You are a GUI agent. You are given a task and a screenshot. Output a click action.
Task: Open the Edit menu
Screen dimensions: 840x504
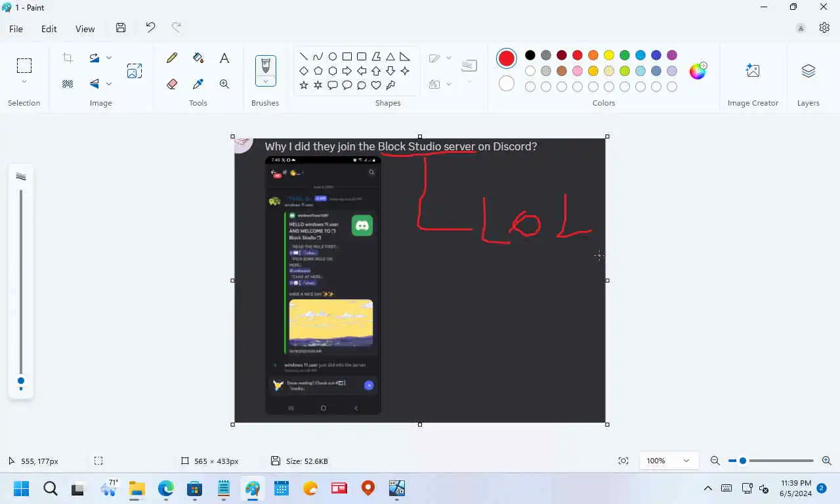pos(49,29)
